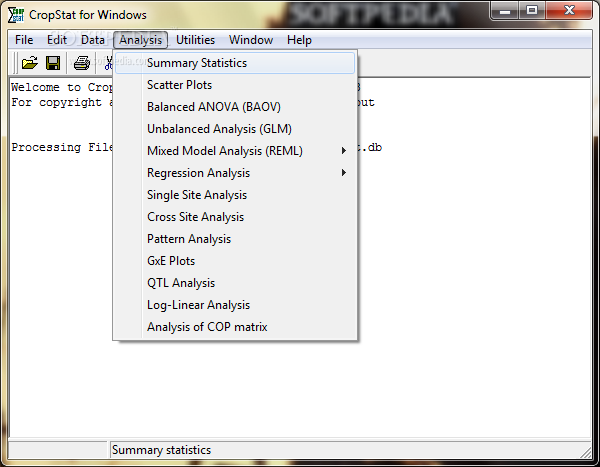This screenshot has height=467, width=600.
Task: Choose QTL Analysis
Action: 235,283
